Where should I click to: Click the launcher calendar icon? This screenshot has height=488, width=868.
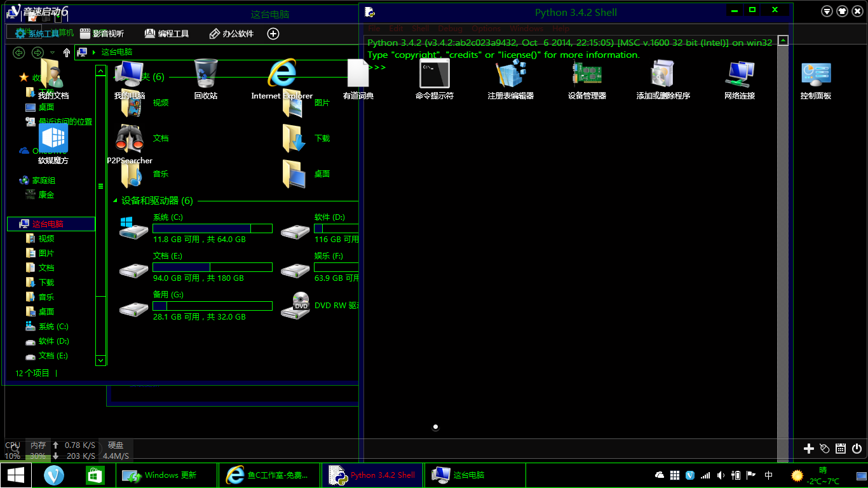coord(840,449)
